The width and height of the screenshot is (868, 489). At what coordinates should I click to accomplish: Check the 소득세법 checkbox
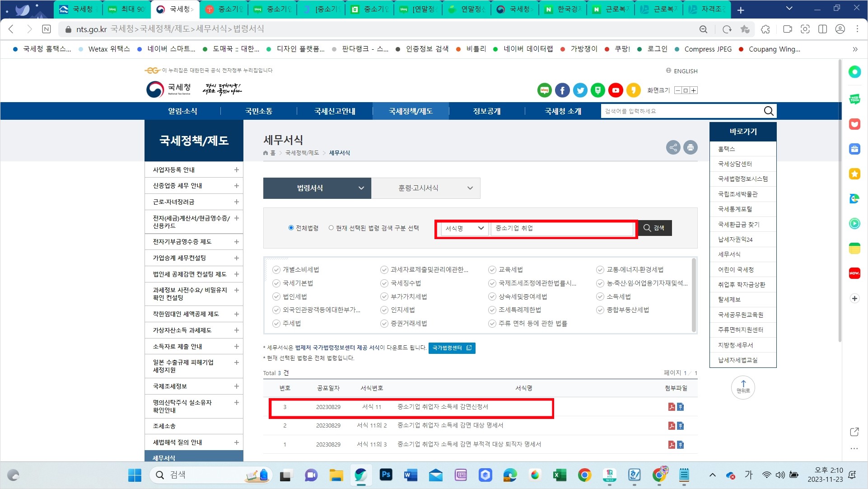point(599,296)
